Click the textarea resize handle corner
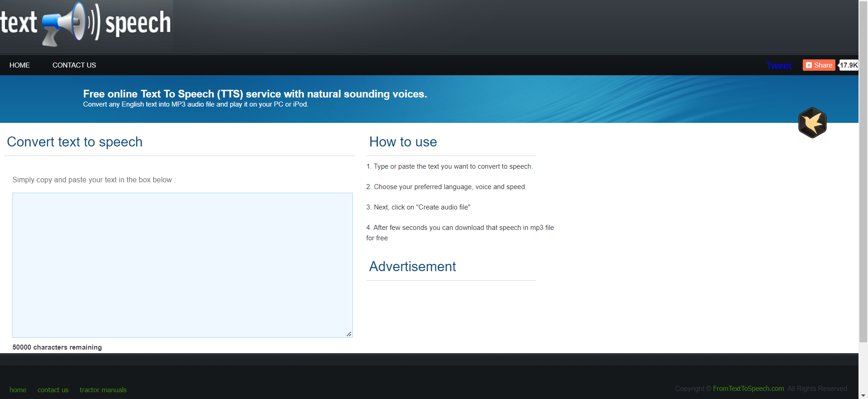 pyautogui.click(x=349, y=334)
